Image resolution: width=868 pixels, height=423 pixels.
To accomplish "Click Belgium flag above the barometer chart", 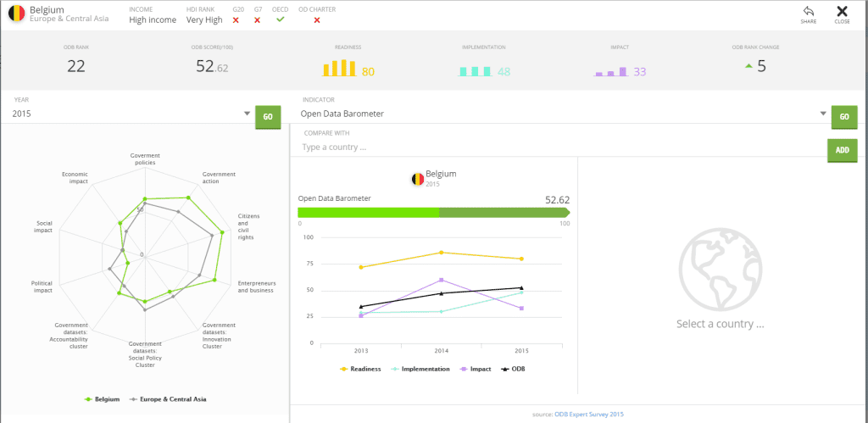I will point(418,178).
